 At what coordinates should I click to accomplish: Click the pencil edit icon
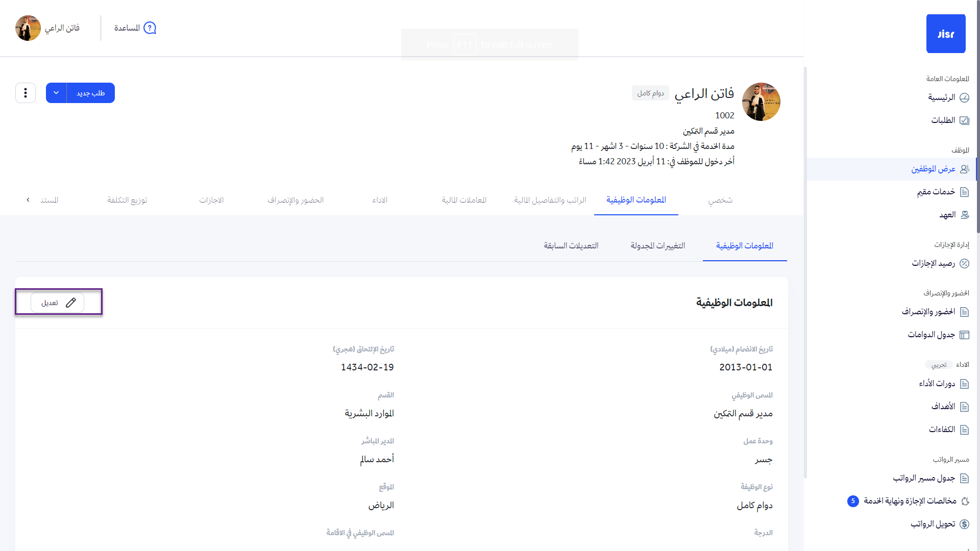(x=71, y=303)
